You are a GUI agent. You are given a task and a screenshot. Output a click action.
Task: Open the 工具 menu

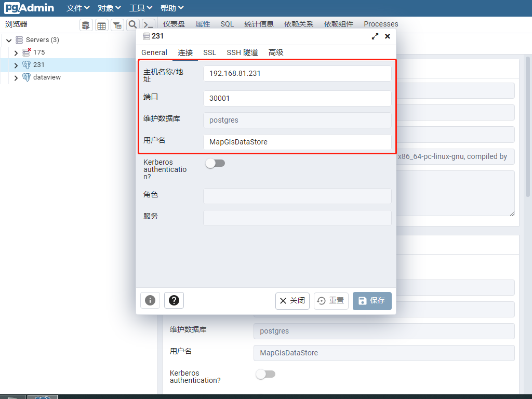coord(140,8)
